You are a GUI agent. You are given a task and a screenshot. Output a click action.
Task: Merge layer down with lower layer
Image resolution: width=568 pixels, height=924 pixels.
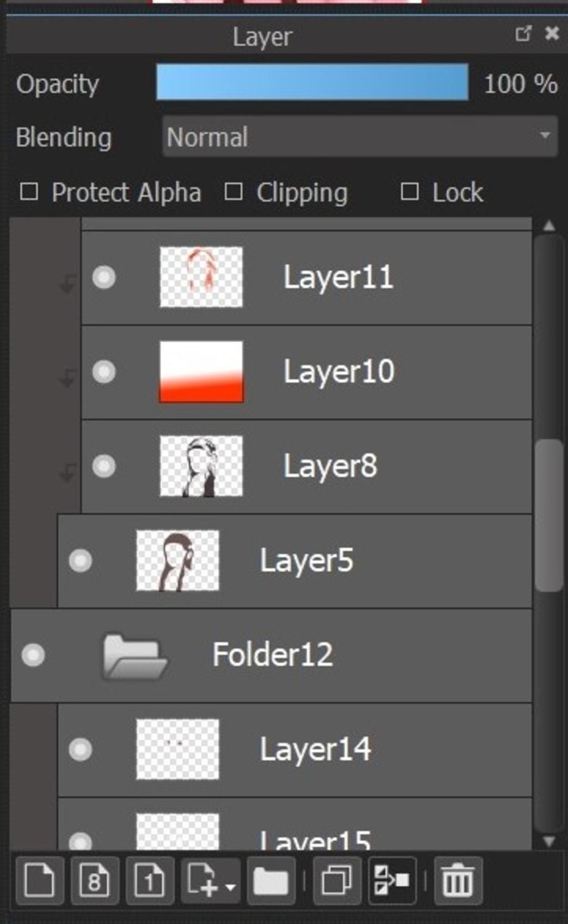click(x=392, y=881)
